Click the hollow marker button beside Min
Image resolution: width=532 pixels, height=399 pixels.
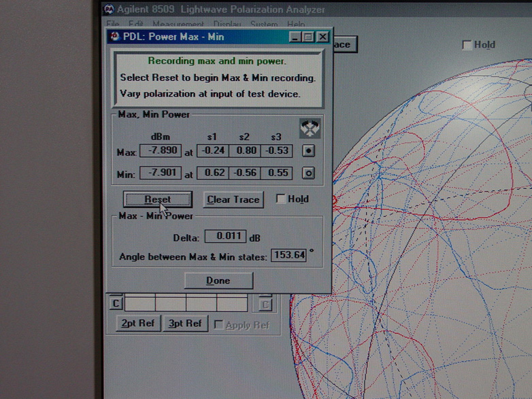308,173
